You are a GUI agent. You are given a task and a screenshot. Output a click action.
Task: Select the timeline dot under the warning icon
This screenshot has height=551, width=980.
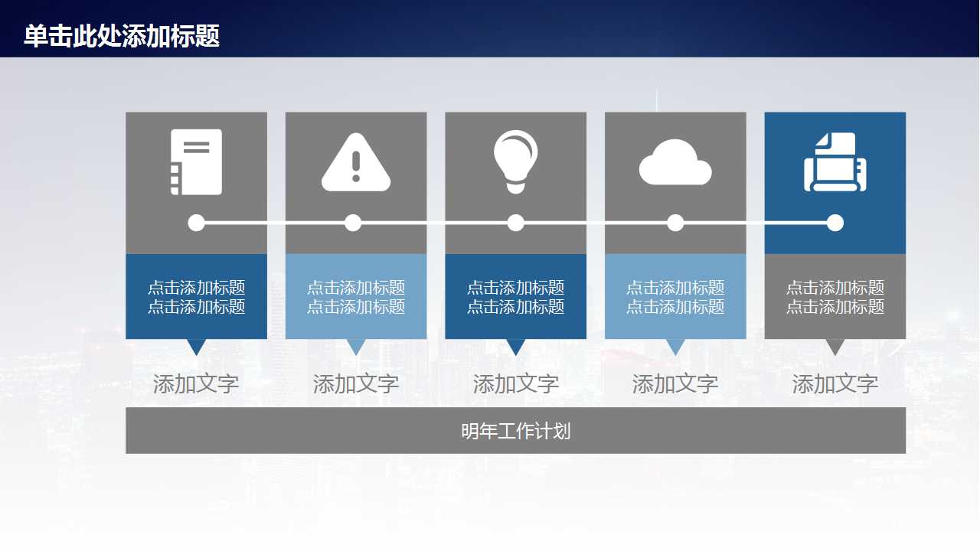tap(353, 223)
